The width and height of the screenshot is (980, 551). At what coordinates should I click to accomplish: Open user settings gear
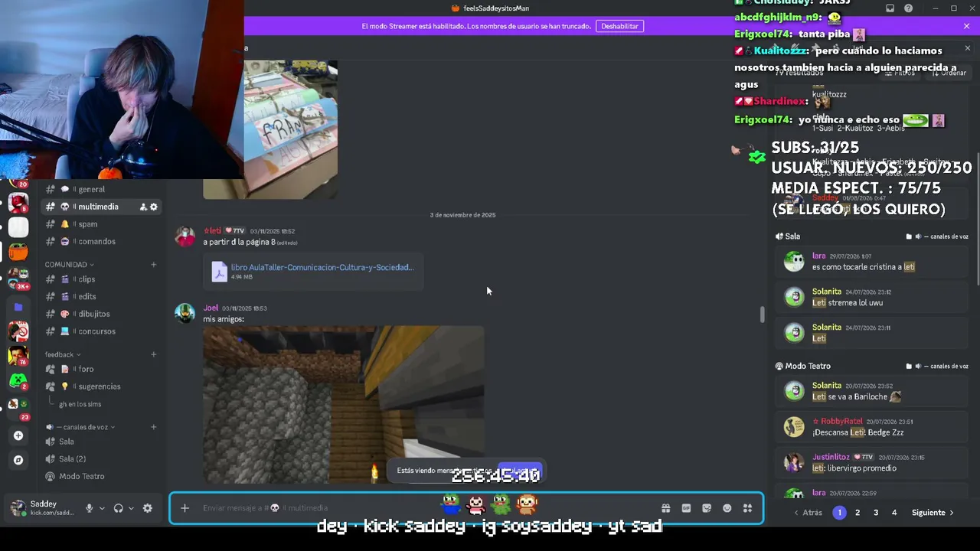[148, 508]
